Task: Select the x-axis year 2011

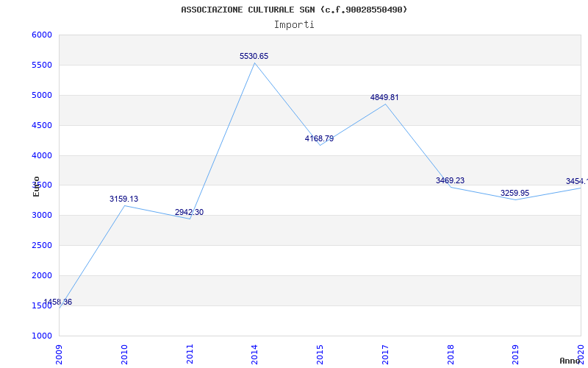Action: [190, 355]
